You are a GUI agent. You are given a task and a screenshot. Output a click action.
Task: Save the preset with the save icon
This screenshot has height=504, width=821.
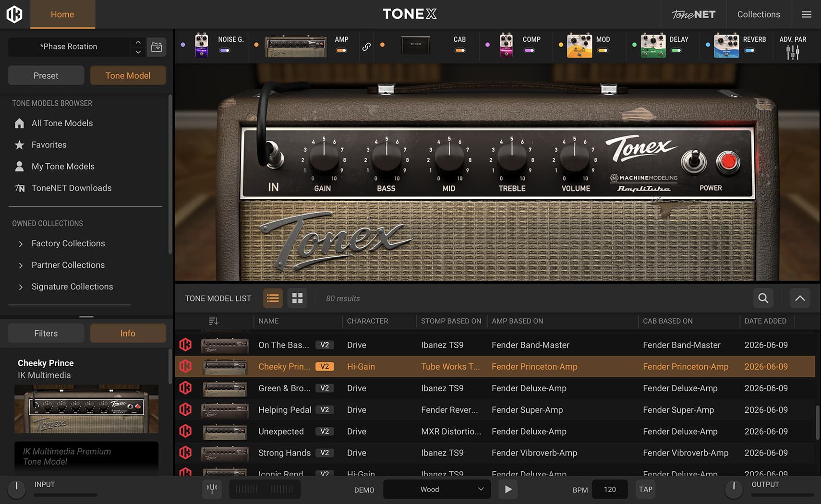[157, 47]
